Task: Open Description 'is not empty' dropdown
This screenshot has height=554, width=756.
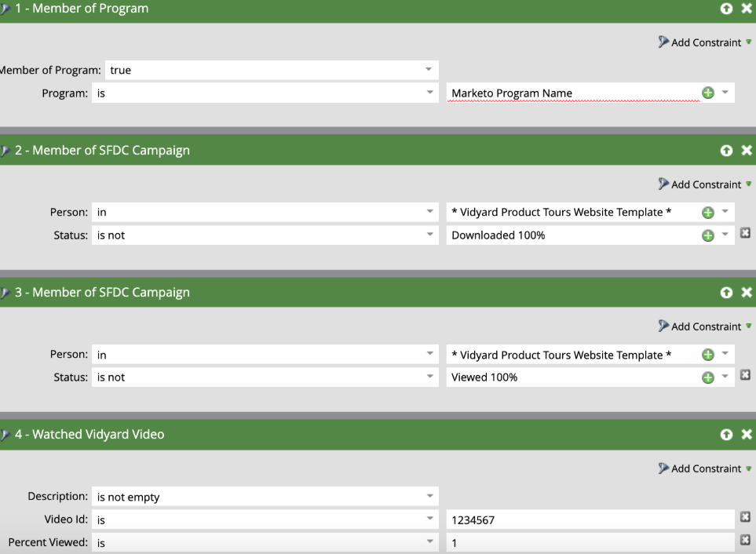Action: click(x=429, y=496)
